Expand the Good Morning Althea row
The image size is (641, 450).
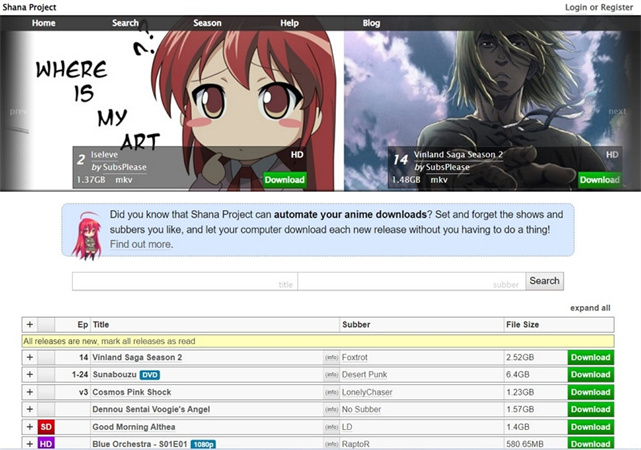tap(29, 427)
